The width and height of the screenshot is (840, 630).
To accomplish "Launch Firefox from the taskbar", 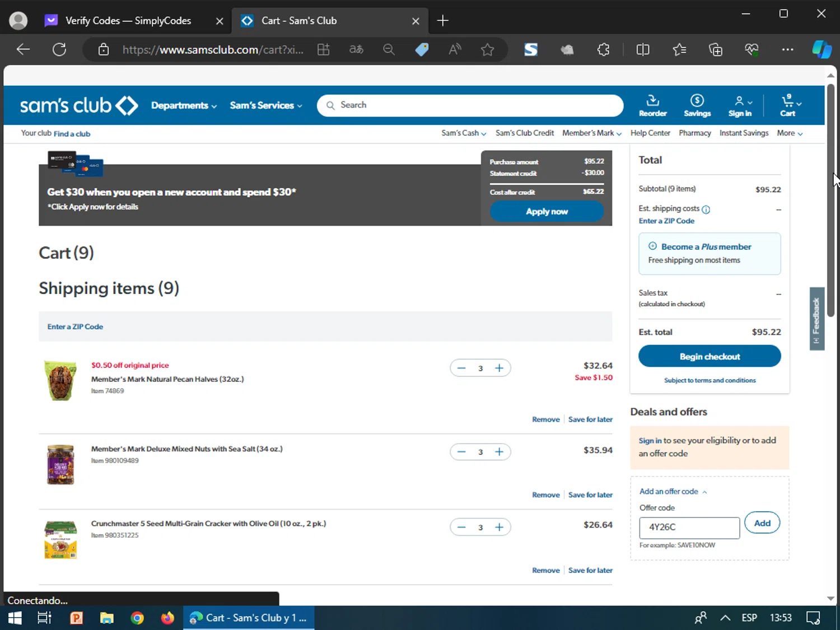I will click(167, 618).
